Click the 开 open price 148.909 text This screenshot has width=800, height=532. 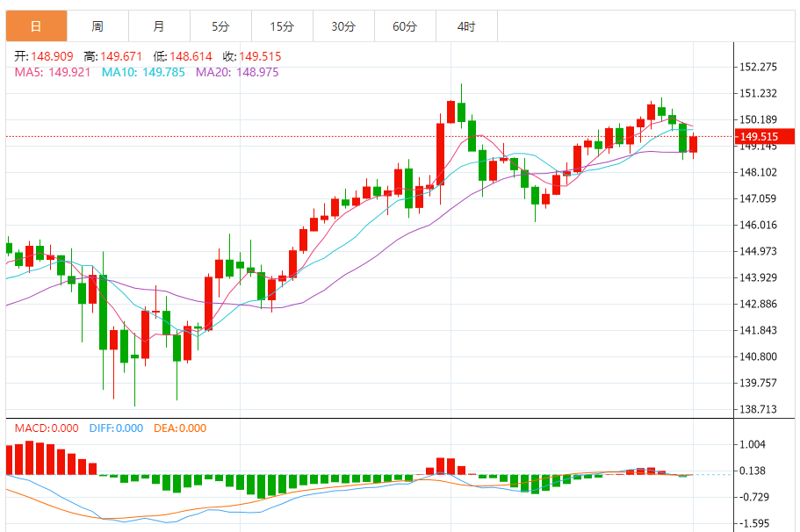46,55
